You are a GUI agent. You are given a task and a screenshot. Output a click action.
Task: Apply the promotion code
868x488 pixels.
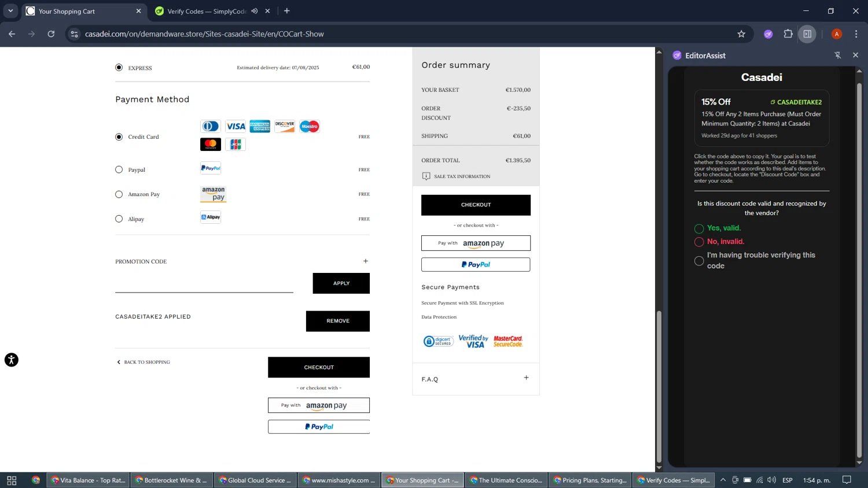click(341, 283)
